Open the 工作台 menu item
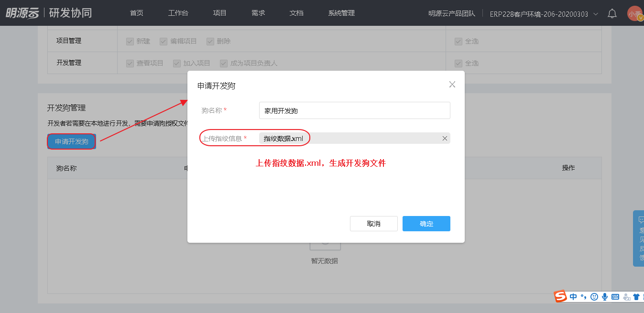Screen dimensions: 644x313 coord(178,13)
